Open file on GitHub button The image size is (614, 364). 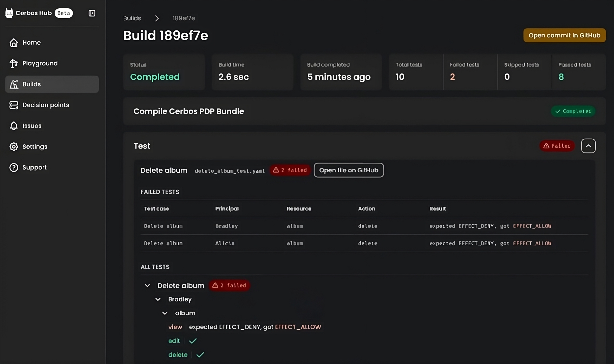coord(349,170)
